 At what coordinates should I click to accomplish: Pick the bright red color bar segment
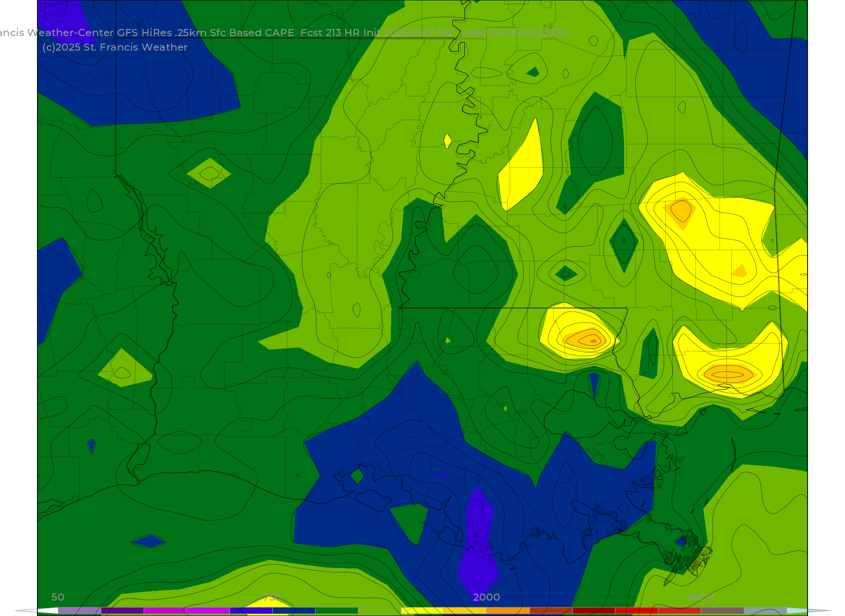[636, 611]
